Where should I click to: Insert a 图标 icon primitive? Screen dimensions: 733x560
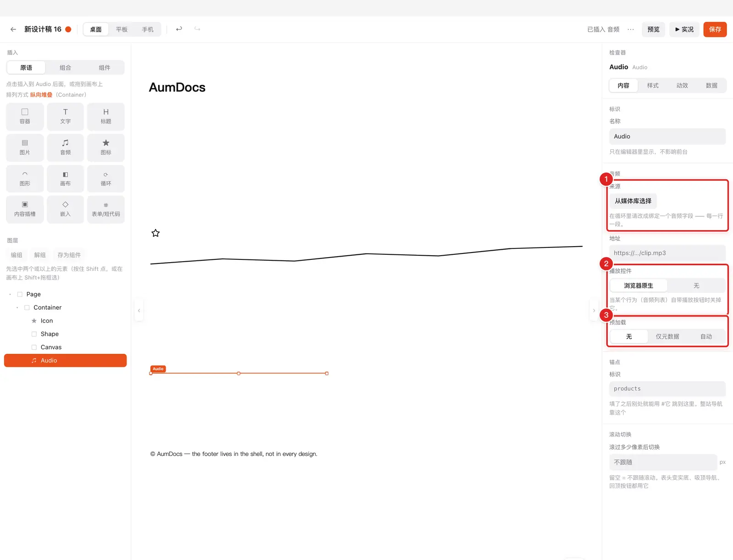point(106,148)
